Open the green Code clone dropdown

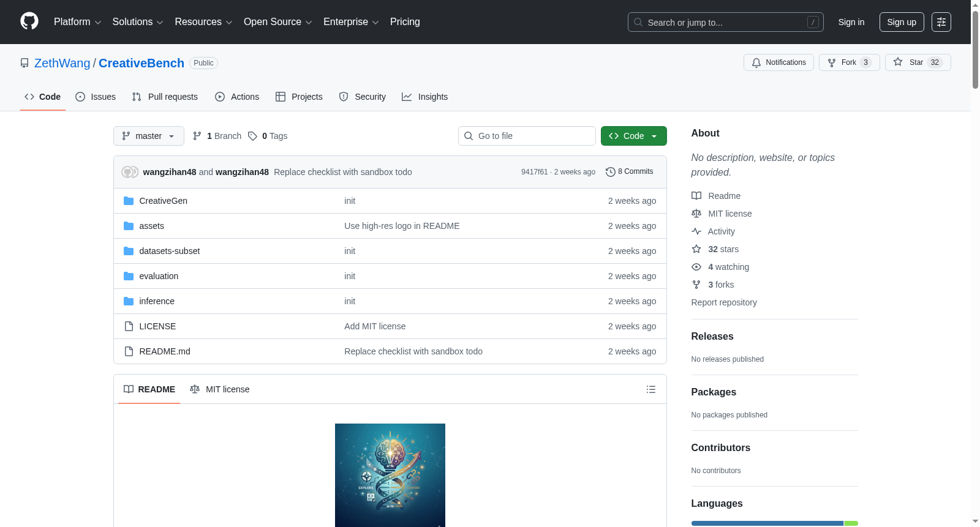(634, 136)
